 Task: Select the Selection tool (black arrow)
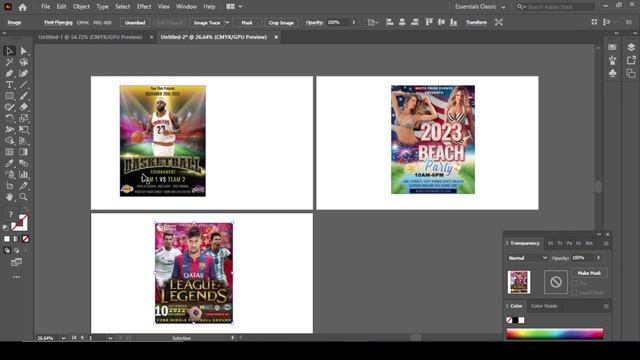click(x=9, y=51)
